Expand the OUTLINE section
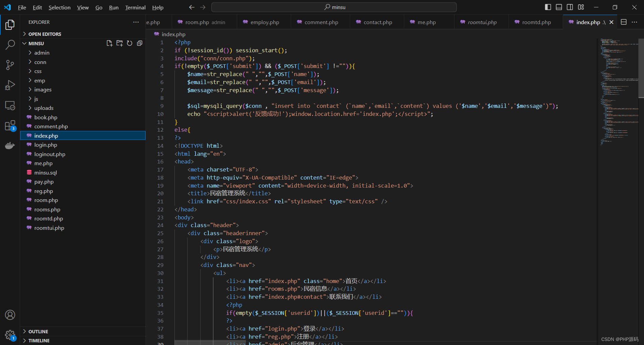 click(x=83, y=331)
